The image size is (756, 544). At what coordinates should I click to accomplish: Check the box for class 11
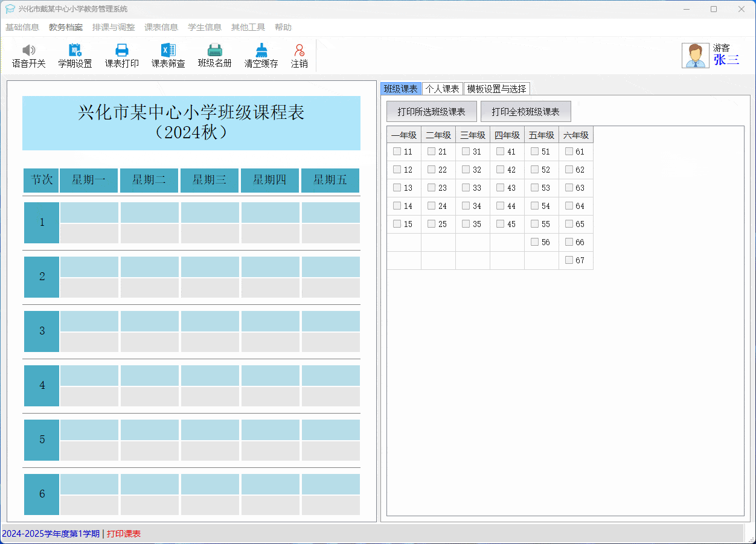tap(397, 152)
